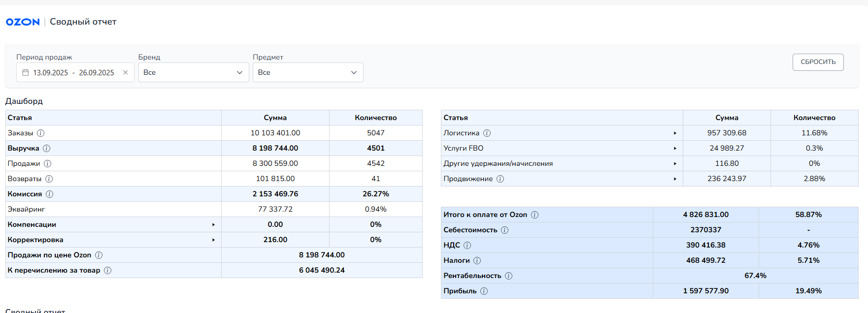Click info icon beside Возвраты
868x313 pixels.
(49, 179)
